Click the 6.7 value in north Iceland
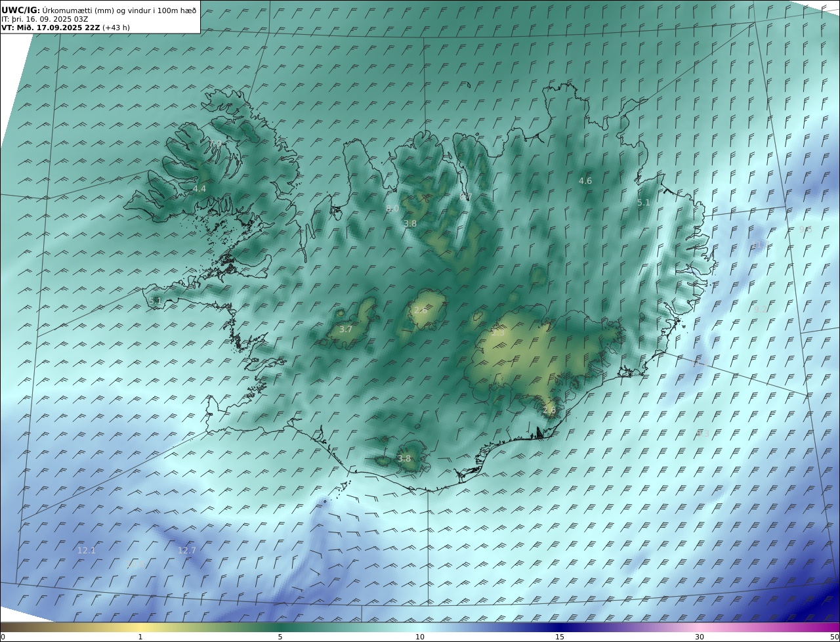Screen dimensions: 840x642 (465, 196)
